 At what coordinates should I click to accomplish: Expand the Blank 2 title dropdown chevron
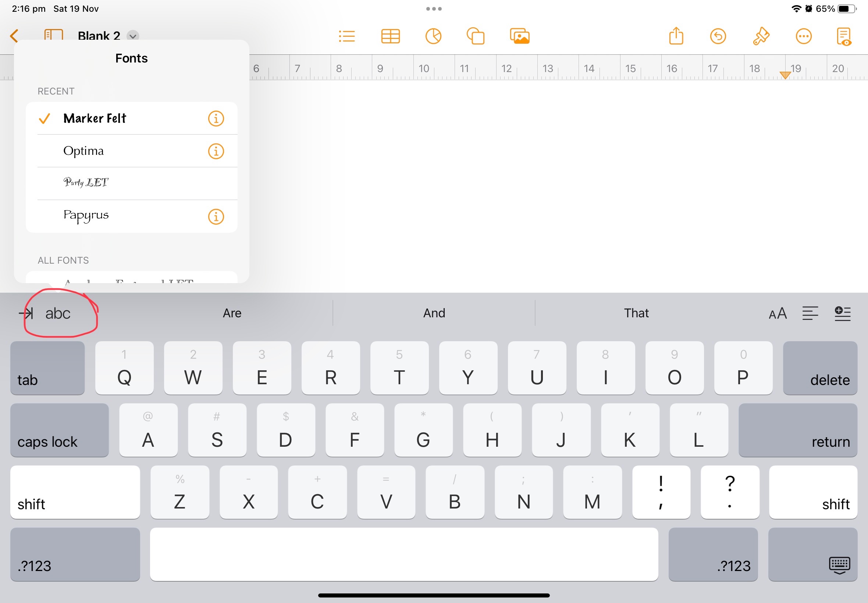(133, 36)
